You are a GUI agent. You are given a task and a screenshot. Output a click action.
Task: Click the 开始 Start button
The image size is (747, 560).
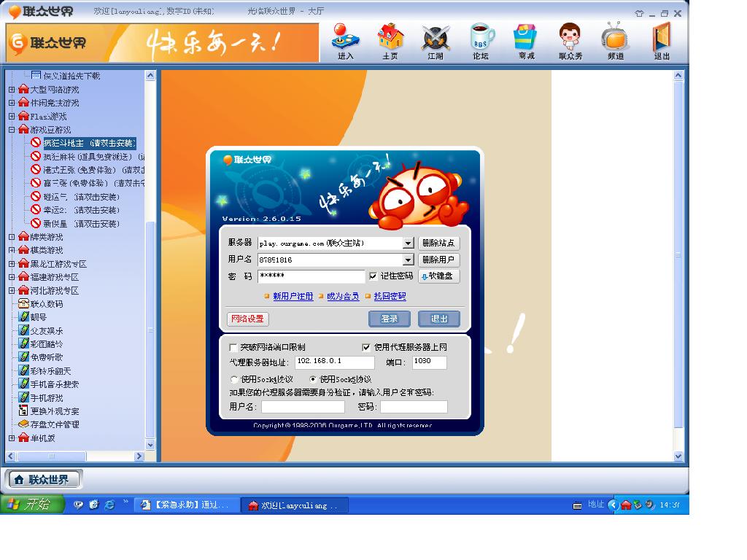pos(32,505)
